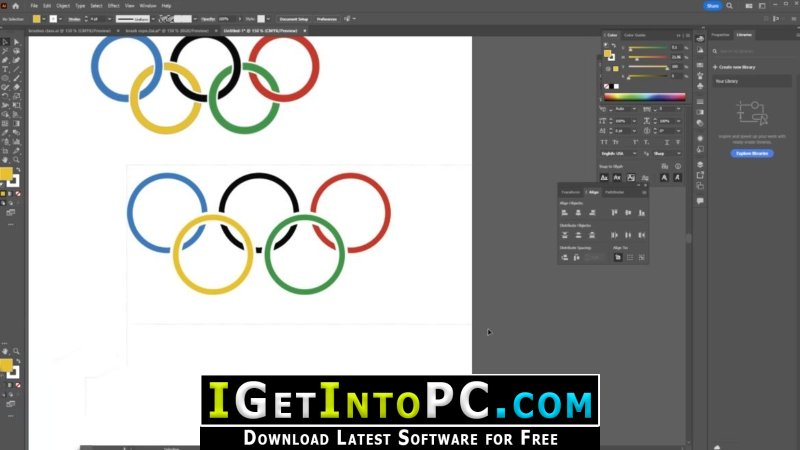The height and width of the screenshot is (450, 800).
Task: Select the Shape Builder tool
Action: pos(5,114)
